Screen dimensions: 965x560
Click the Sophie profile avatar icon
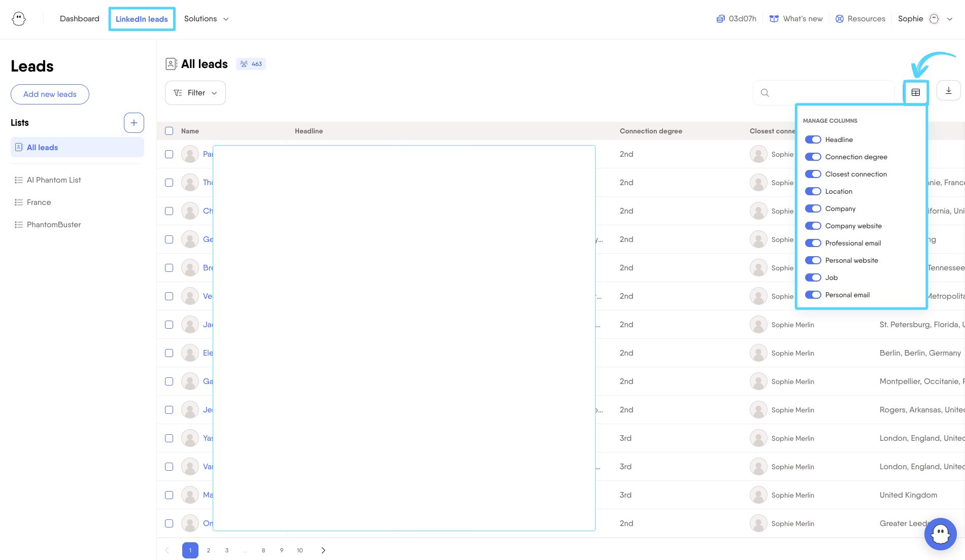click(934, 19)
